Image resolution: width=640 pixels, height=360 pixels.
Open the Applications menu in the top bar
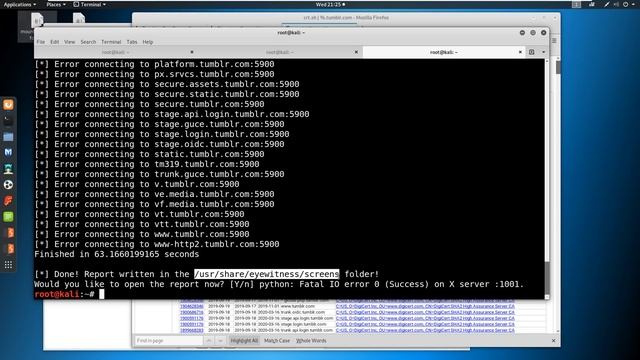(20, 4)
